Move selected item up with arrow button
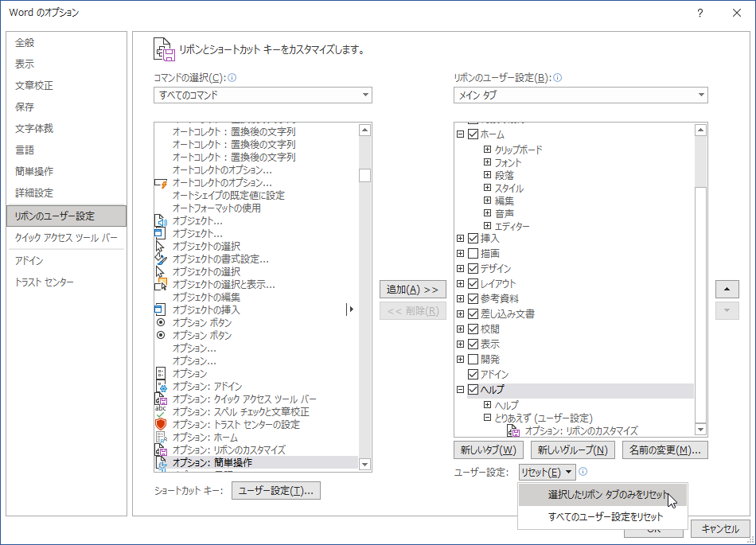This screenshot has height=545, width=756. [x=727, y=289]
